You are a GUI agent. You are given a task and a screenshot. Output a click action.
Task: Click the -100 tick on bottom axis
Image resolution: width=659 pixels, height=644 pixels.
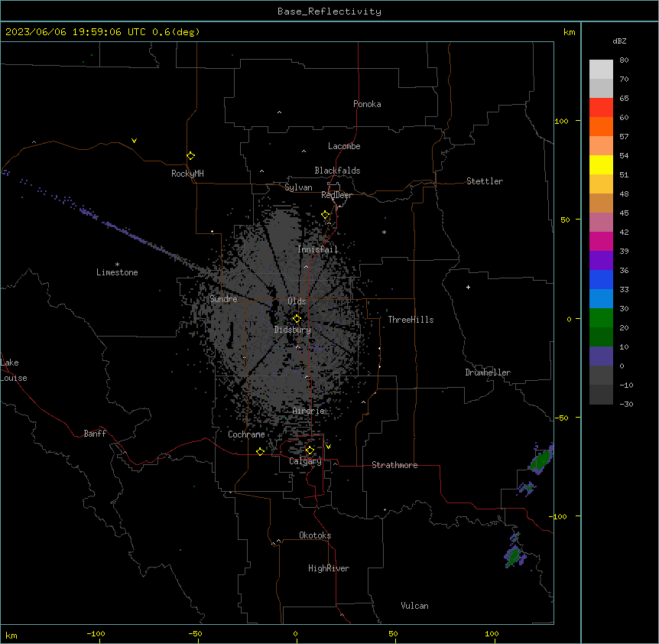[x=96, y=633]
